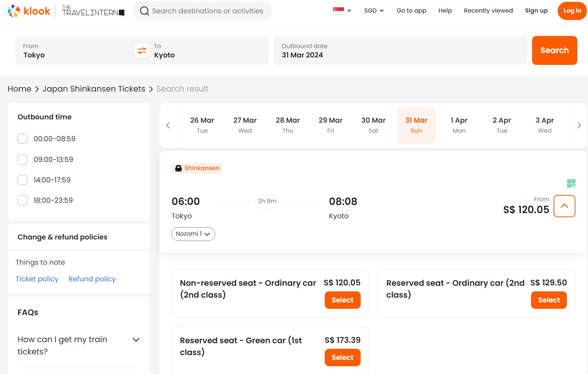Viewport: 588px width, 374px height.
Task: Open The Travel Intern partner logo
Action: [x=93, y=11]
